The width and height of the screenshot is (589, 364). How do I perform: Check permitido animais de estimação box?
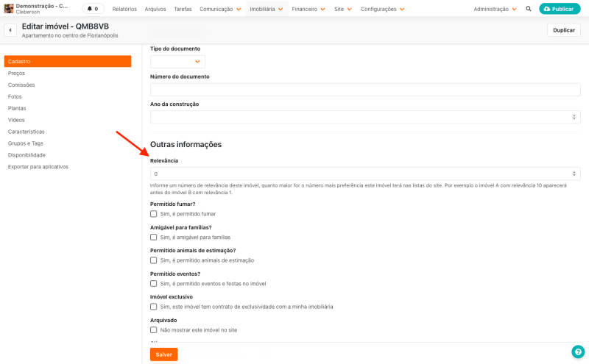click(154, 260)
